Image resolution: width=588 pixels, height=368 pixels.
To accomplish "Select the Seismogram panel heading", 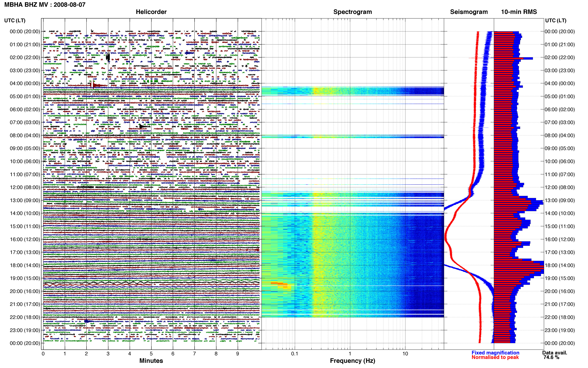I will click(469, 12).
